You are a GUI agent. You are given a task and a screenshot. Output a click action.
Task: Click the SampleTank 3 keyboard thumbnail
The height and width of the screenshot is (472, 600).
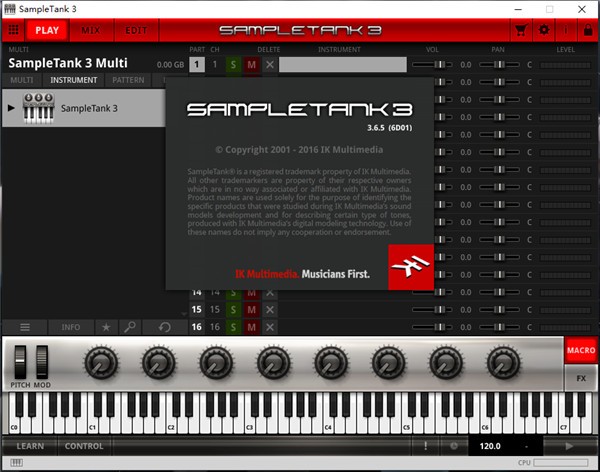click(38, 108)
